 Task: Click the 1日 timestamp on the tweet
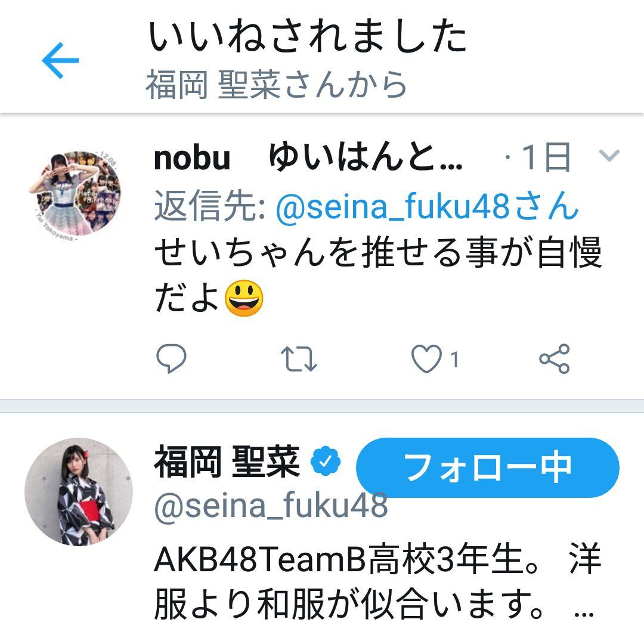545,159
